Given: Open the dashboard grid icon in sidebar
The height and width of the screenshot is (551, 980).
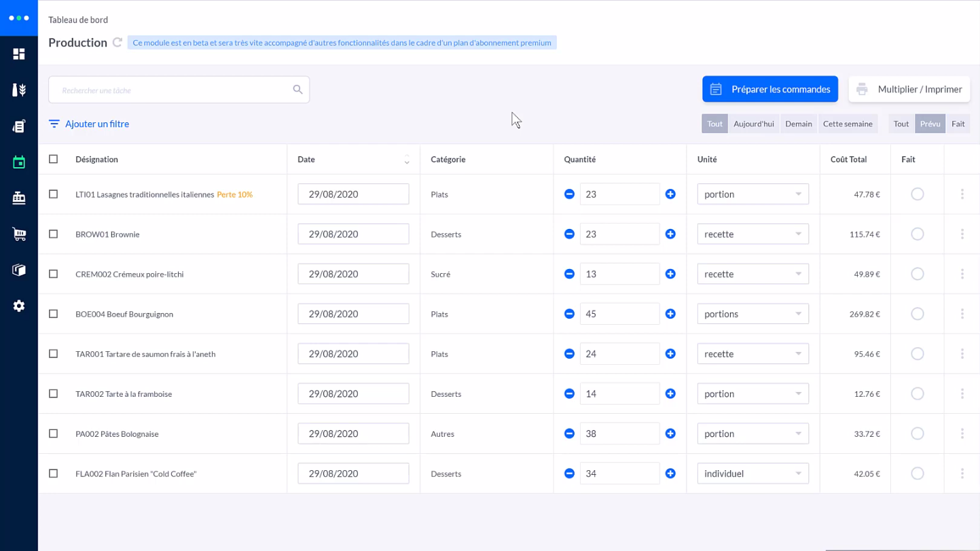Looking at the screenshot, I should pos(18,52).
